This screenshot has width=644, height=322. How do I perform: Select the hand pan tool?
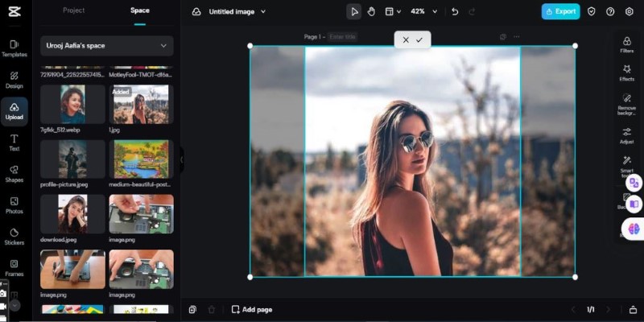point(371,12)
